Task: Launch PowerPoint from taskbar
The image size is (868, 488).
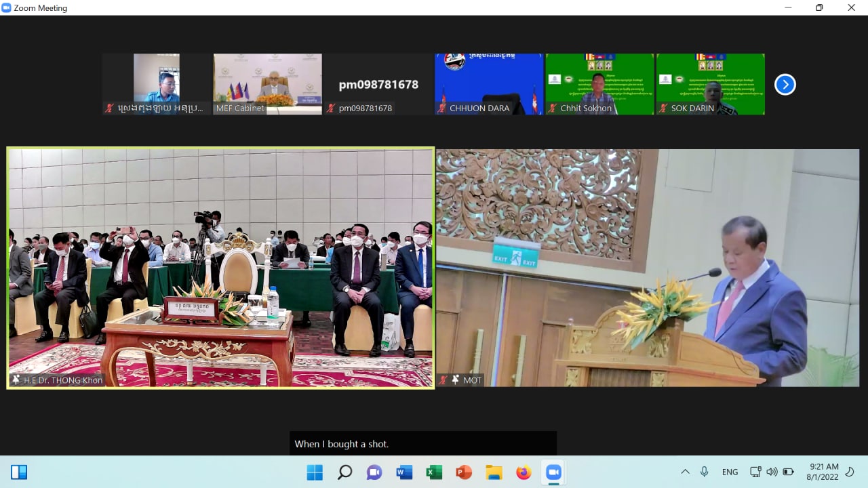Action: click(464, 472)
